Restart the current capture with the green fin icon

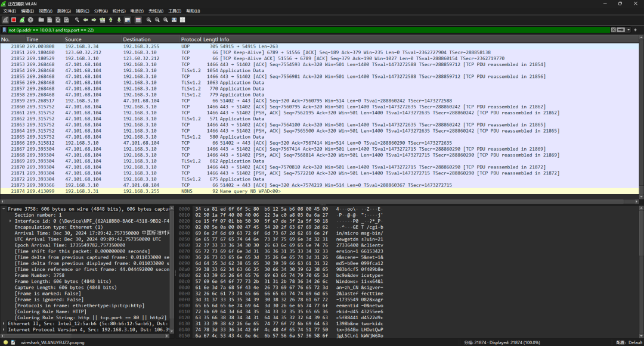point(21,19)
